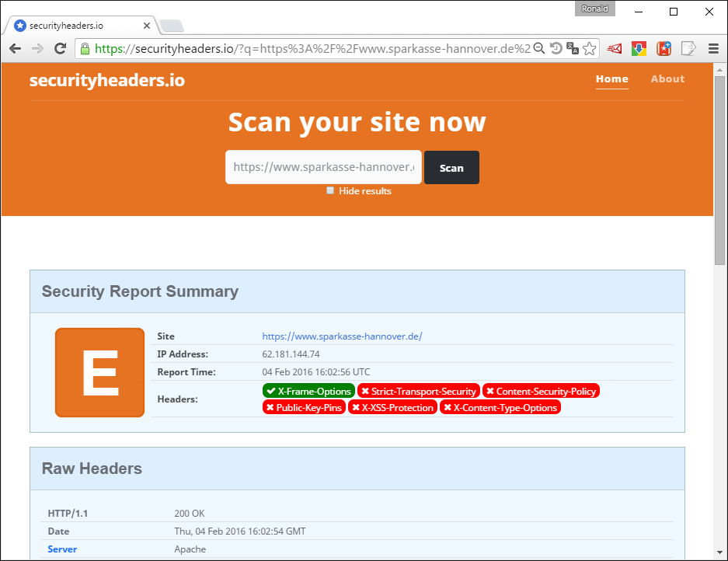Viewport: 728px width, 561px height.
Task: Click the Content-Security-Policy red badge
Action: [542, 391]
